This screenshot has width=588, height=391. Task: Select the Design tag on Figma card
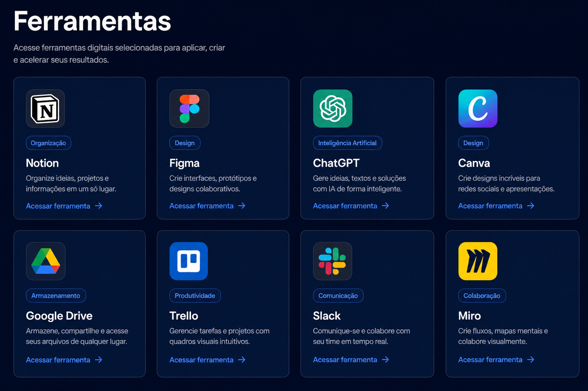[185, 143]
